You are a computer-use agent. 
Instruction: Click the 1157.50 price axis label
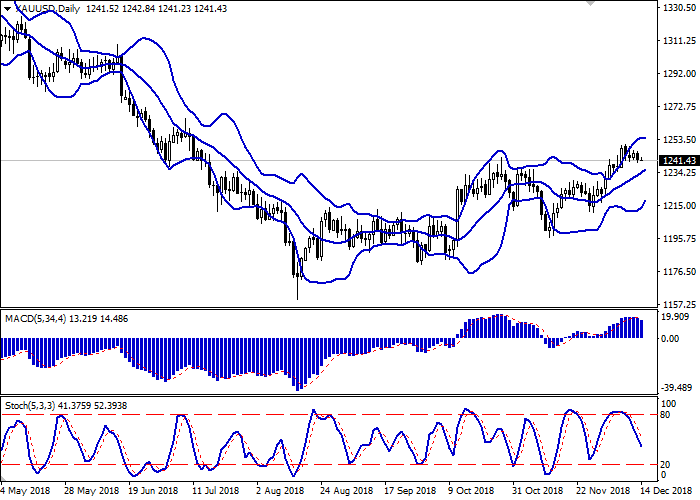[x=677, y=304]
